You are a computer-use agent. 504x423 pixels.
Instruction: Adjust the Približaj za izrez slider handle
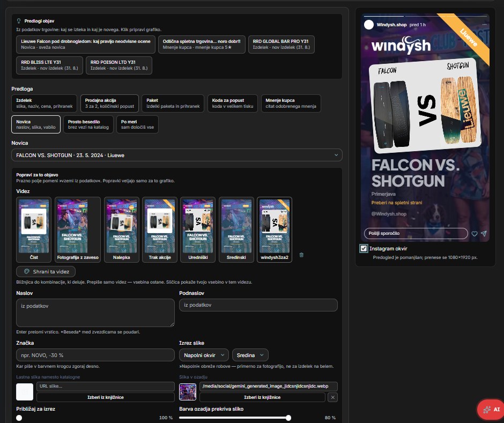19,418
